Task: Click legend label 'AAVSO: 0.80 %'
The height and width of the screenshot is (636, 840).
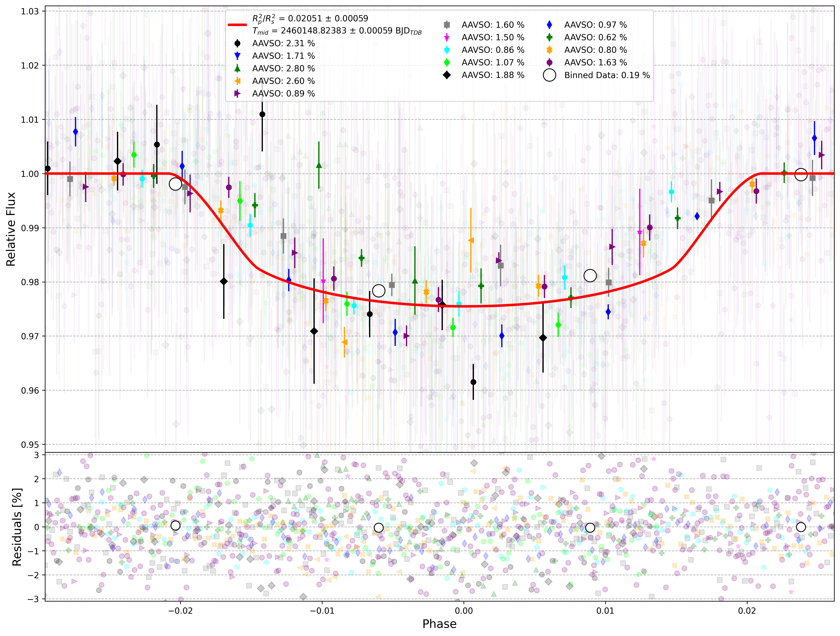Action: [595, 50]
